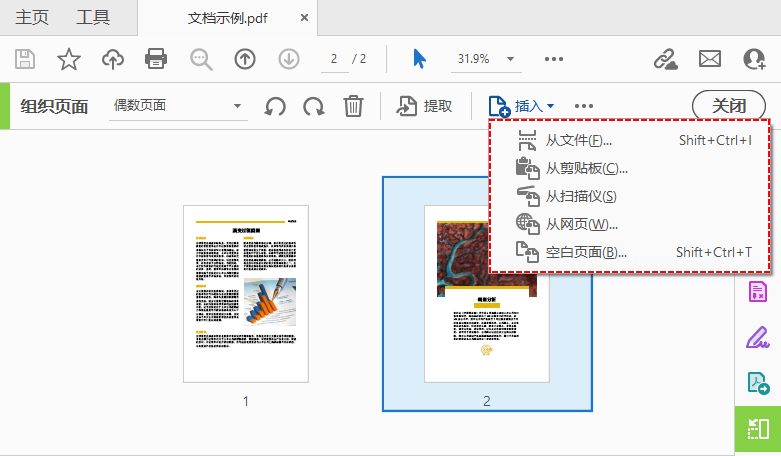The width and height of the screenshot is (781, 456).
Task: Go to the previous page with the up arrow
Action: [x=245, y=59]
